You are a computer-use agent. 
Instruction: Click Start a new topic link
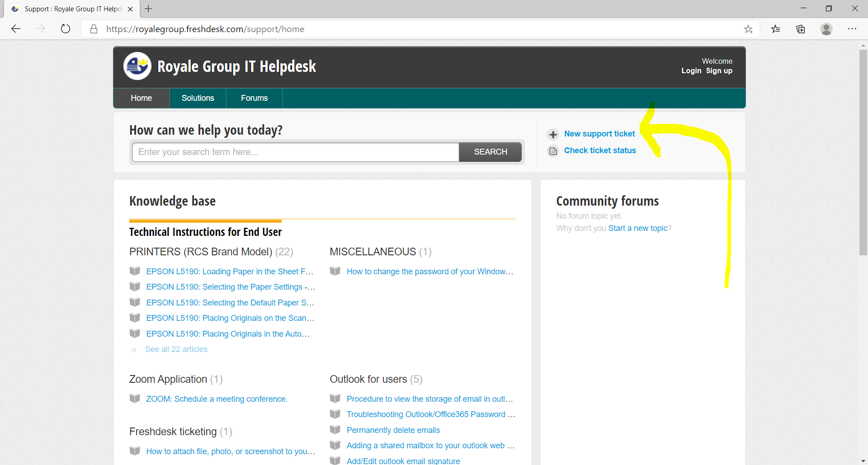coord(638,228)
